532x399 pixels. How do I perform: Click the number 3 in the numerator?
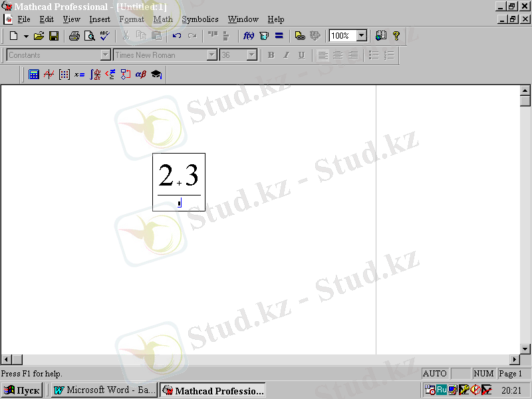[x=192, y=175]
